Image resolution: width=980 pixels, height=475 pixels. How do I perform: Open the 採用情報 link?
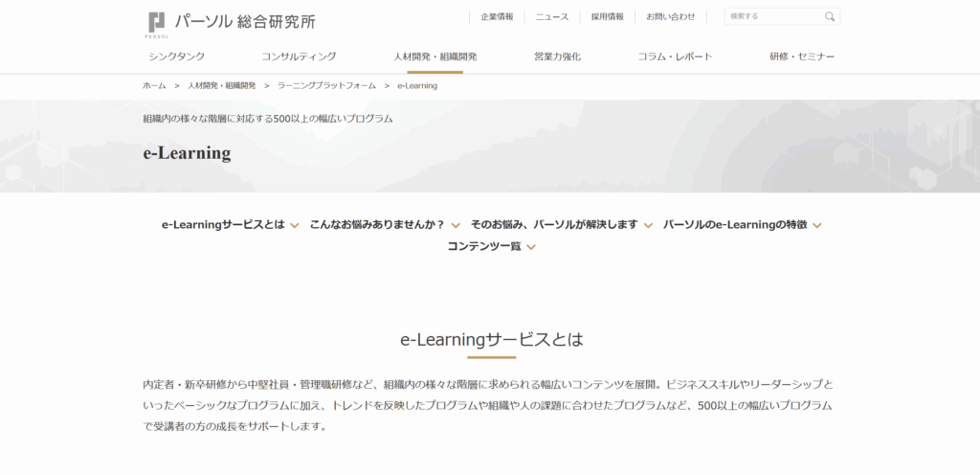pos(608,17)
